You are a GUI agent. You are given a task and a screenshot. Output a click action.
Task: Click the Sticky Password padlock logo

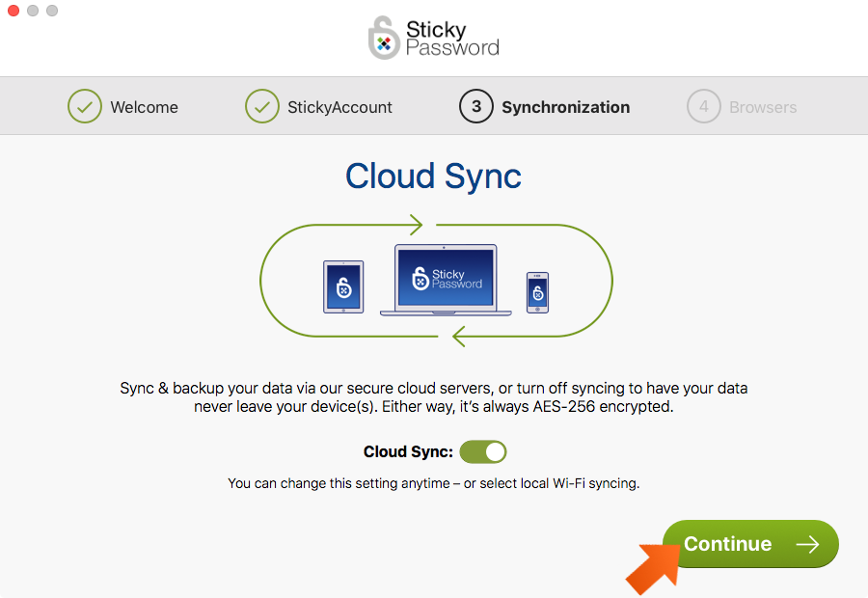[384, 38]
